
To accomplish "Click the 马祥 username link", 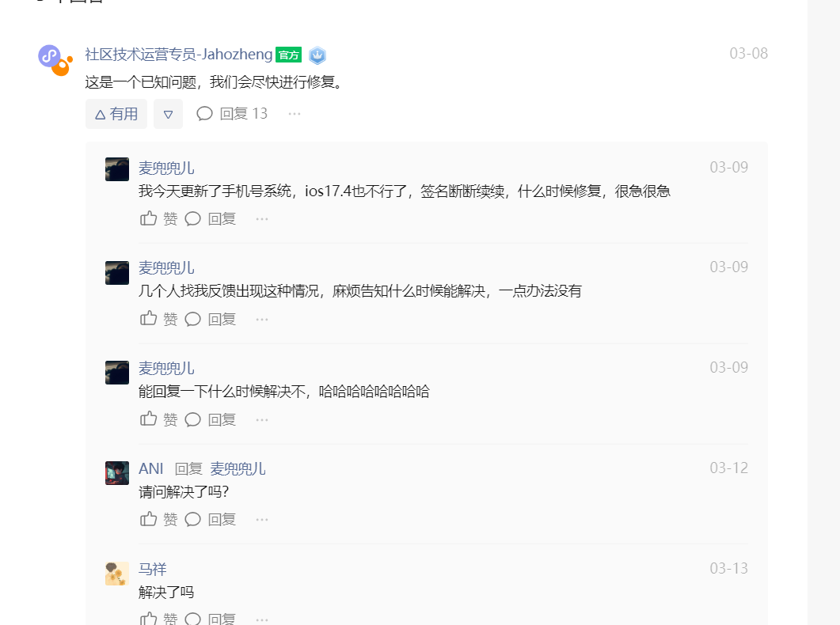I will click(x=153, y=570).
